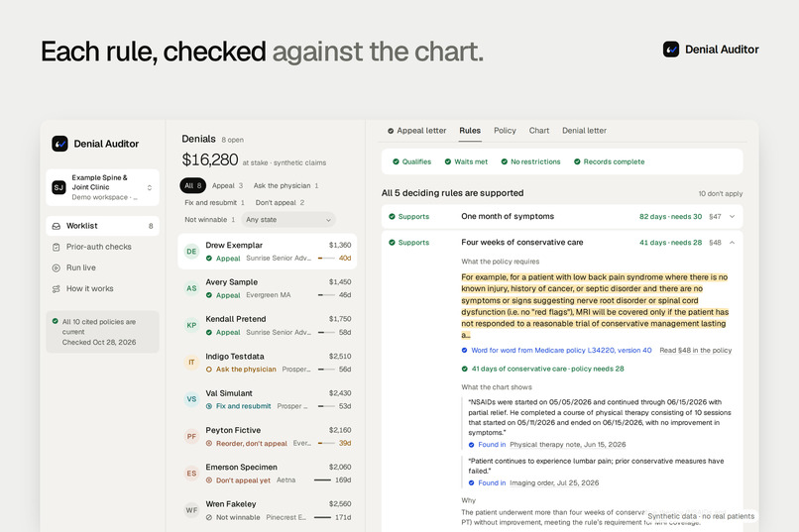Screen dimensions: 799x532
Task: Open the Denial letter tab
Action: point(584,131)
